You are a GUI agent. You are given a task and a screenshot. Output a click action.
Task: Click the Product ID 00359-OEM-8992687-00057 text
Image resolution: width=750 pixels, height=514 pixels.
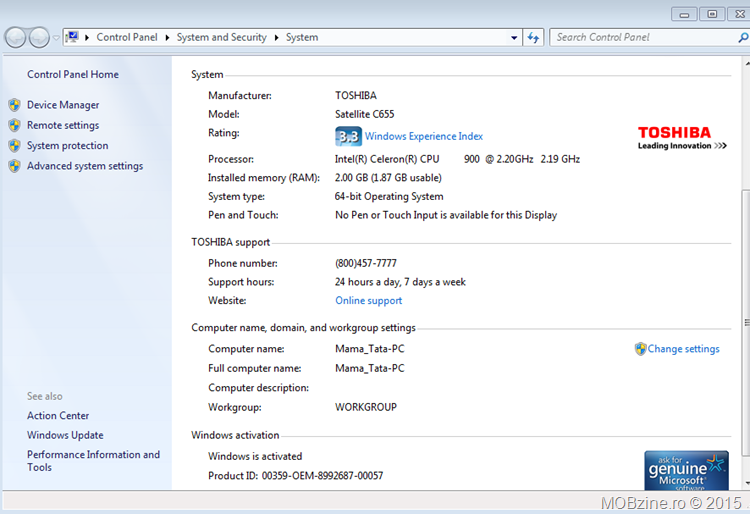click(296, 476)
